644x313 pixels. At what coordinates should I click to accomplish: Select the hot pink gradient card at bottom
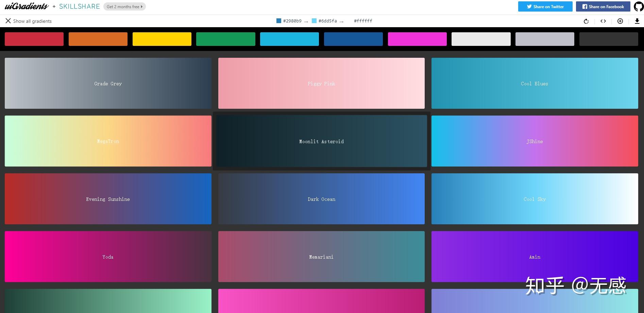tap(321, 301)
